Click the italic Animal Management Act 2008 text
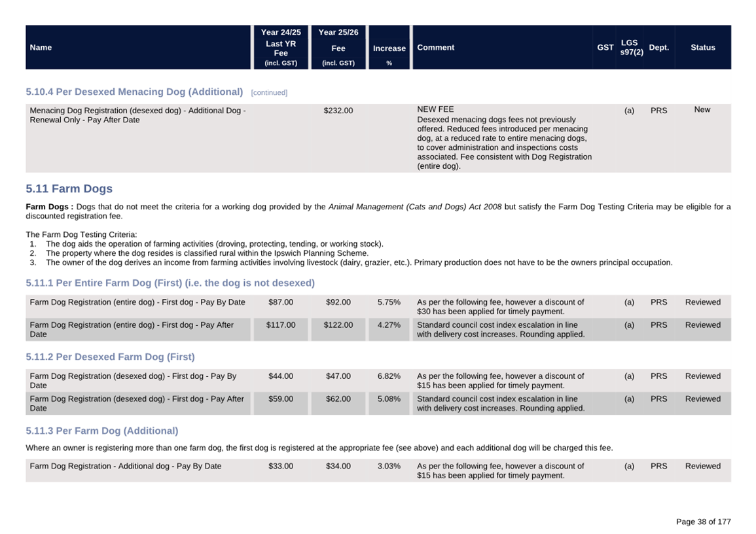 (x=414, y=207)
